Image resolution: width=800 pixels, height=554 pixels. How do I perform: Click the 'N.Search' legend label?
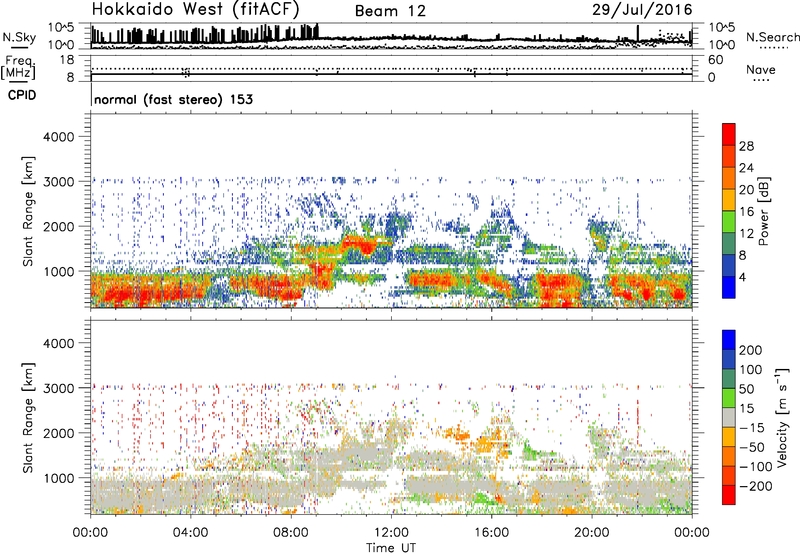pos(772,37)
